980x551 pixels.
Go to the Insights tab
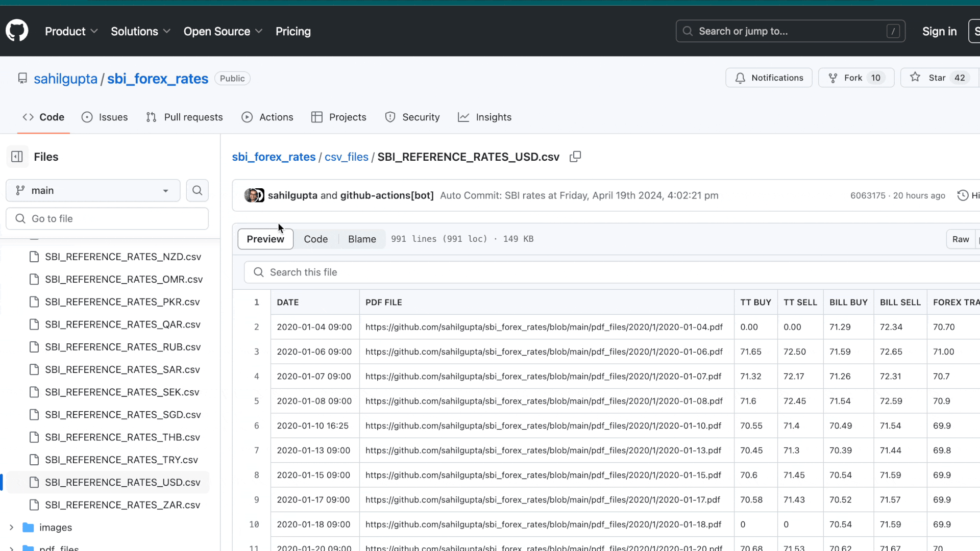tap(484, 117)
